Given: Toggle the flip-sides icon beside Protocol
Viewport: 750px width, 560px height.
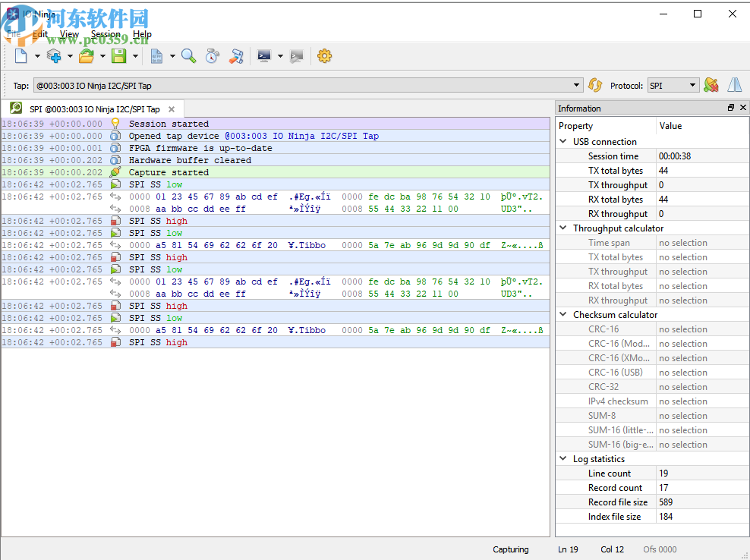Looking at the screenshot, I should (735, 86).
